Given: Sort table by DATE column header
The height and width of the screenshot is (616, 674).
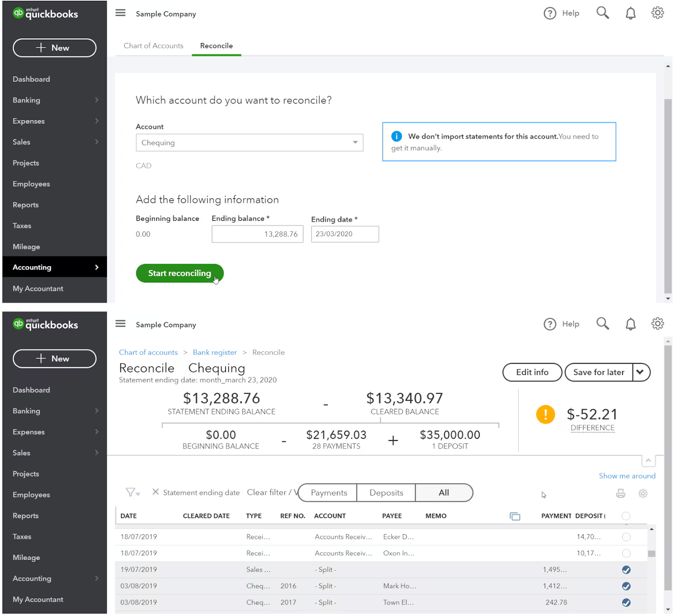Looking at the screenshot, I should point(128,516).
